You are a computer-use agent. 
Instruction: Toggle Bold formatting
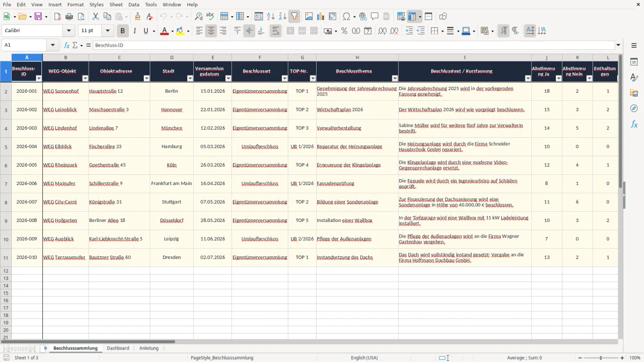[123, 31]
